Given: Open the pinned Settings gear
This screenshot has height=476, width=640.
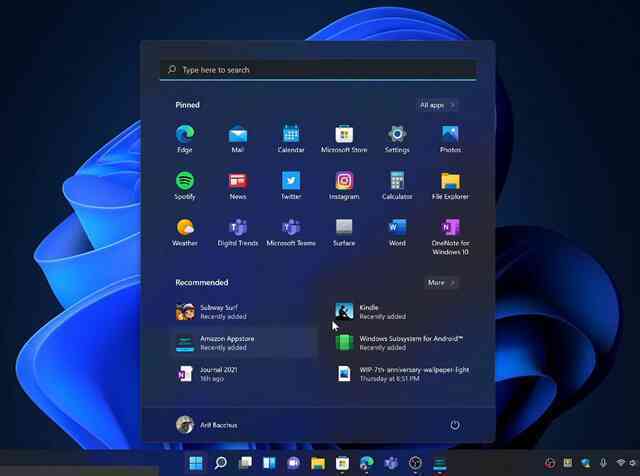Looking at the screenshot, I should point(397,139).
